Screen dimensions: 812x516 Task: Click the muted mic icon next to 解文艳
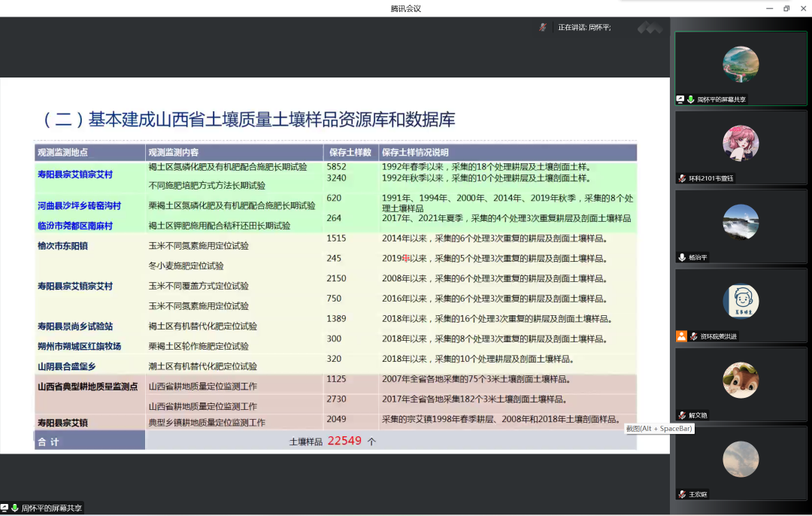682,415
